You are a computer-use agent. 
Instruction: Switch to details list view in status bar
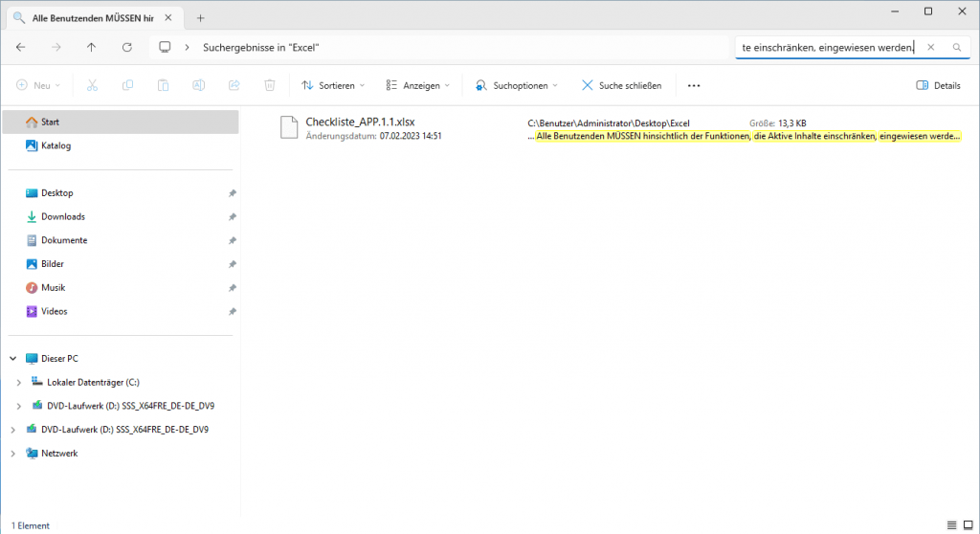[x=950, y=525]
